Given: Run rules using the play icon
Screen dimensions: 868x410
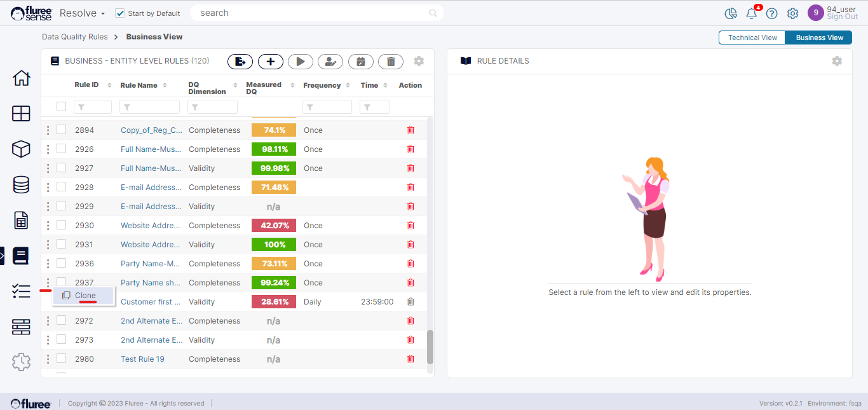Looking at the screenshot, I should point(301,61).
